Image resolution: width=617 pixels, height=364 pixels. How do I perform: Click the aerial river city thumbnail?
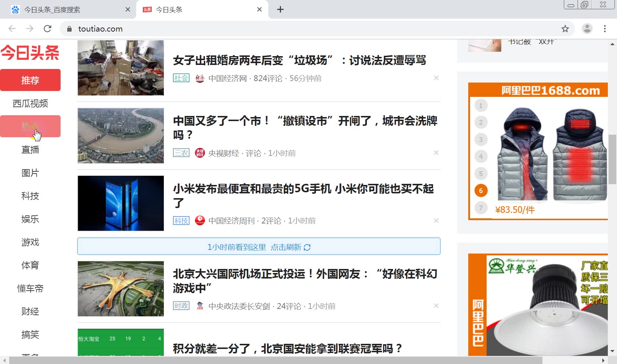(x=121, y=136)
